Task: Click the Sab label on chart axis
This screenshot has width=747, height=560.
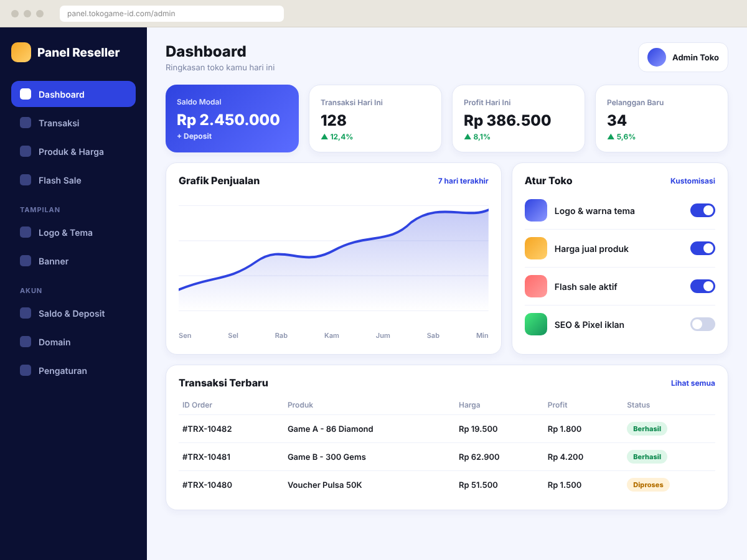Action: point(433,335)
